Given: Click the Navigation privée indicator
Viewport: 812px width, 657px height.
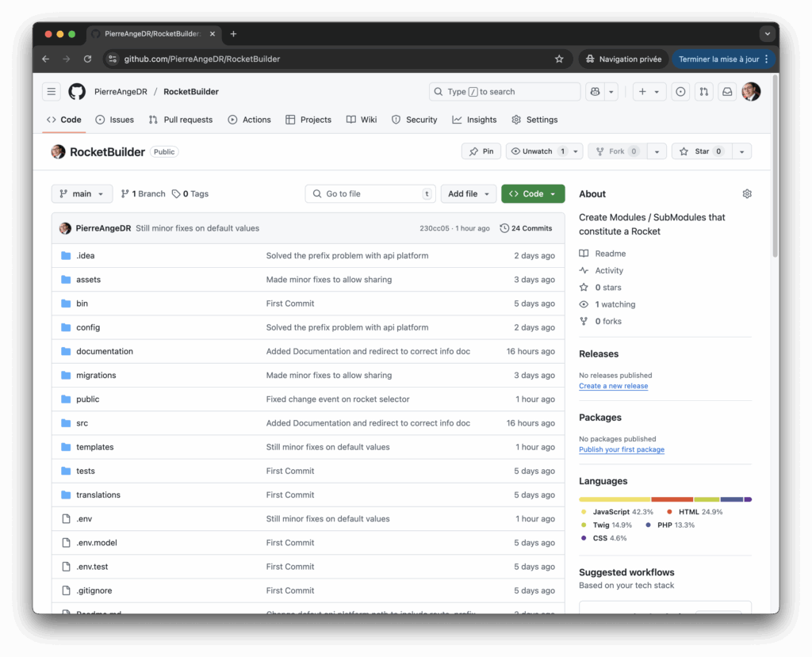Looking at the screenshot, I should pyautogui.click(x=623, y=59).
